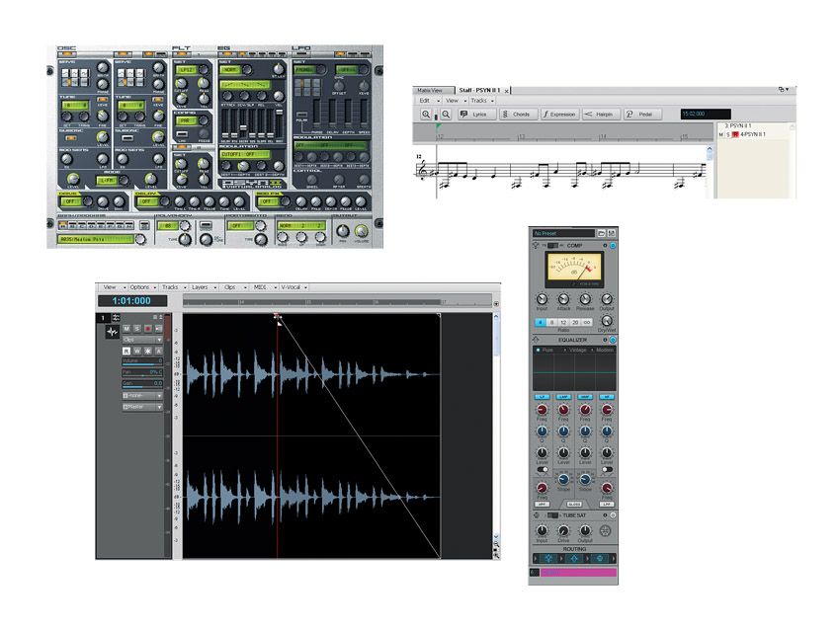This screenshot has height=630, width=840.
Task: Select the Expression tool button
Action: 558,114
